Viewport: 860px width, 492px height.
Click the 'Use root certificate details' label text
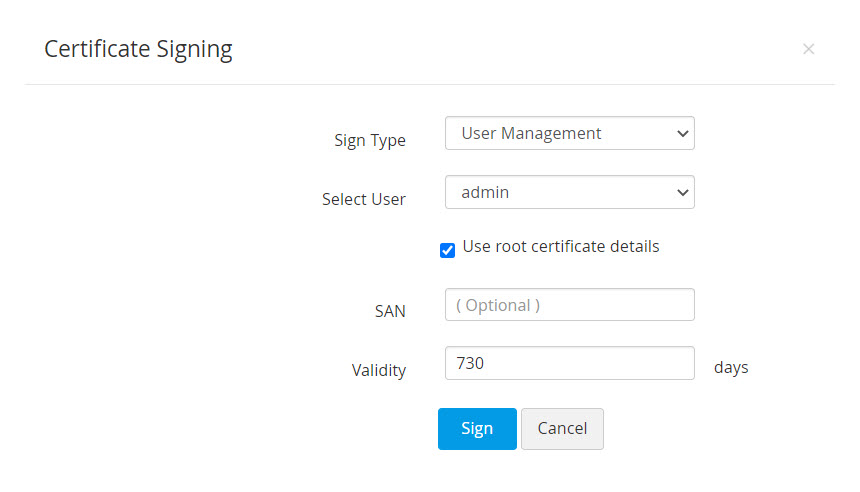click(560, 246)
